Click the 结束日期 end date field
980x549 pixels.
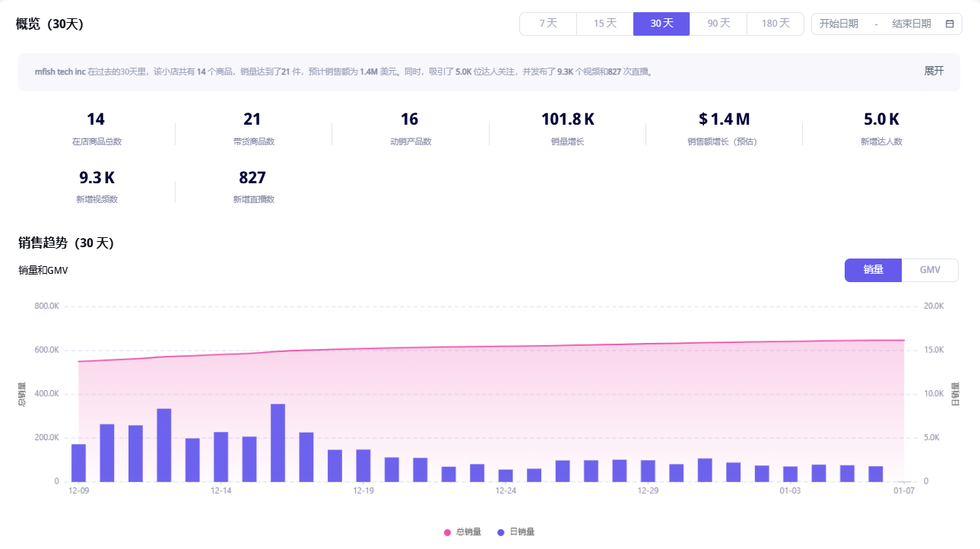(912, 24)
